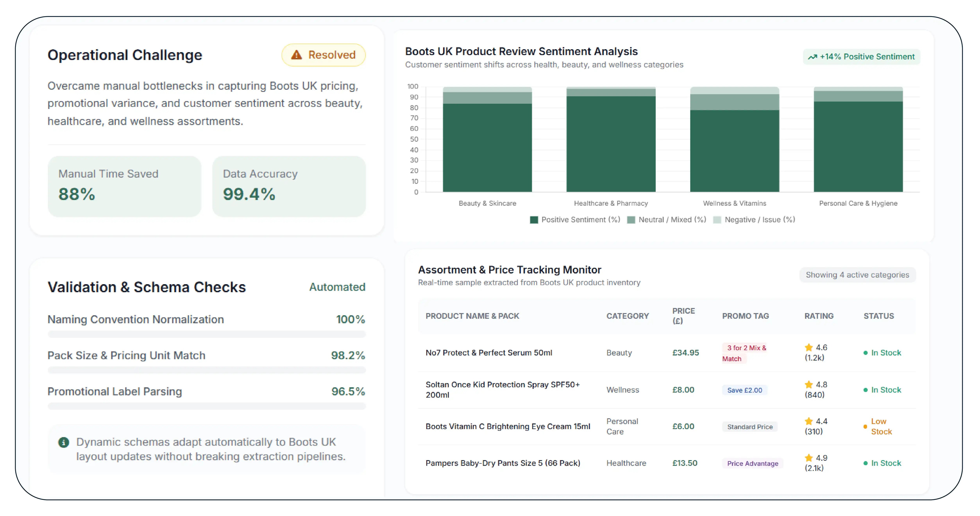The image size is (980, 516).
Task: Click the star icon next to the 4.4 rating
Action: click(809, 421)
